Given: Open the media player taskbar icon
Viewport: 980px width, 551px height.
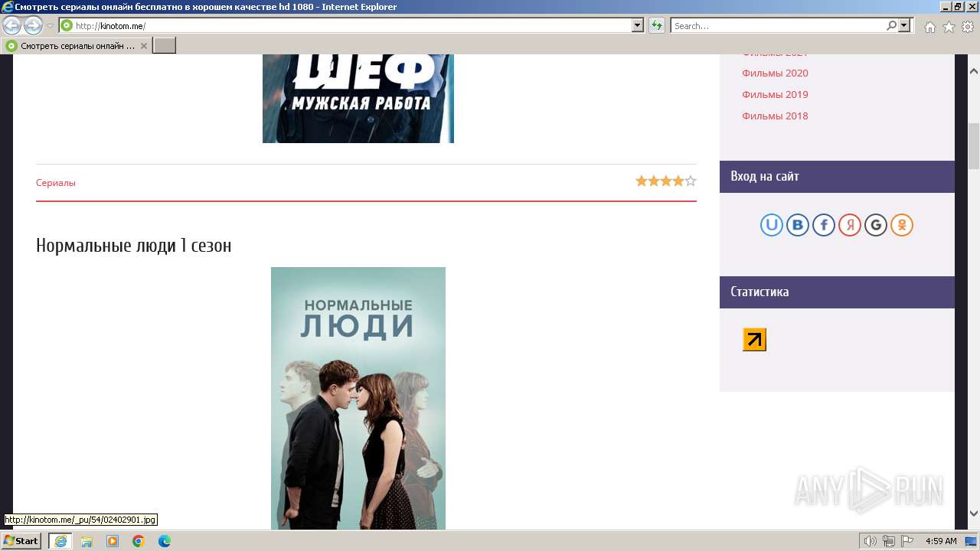Looking at the screenshot, I should pyautogui.click(x=113, y=541).
